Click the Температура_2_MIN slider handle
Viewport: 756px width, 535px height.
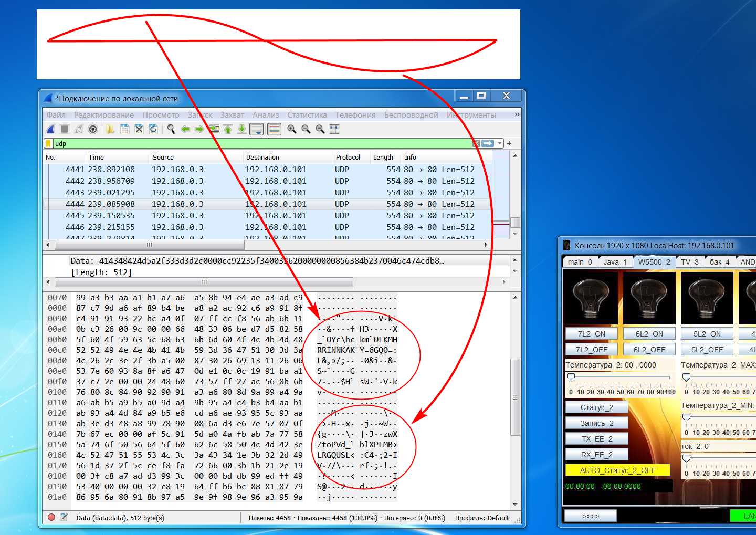(x=686, y=417)
